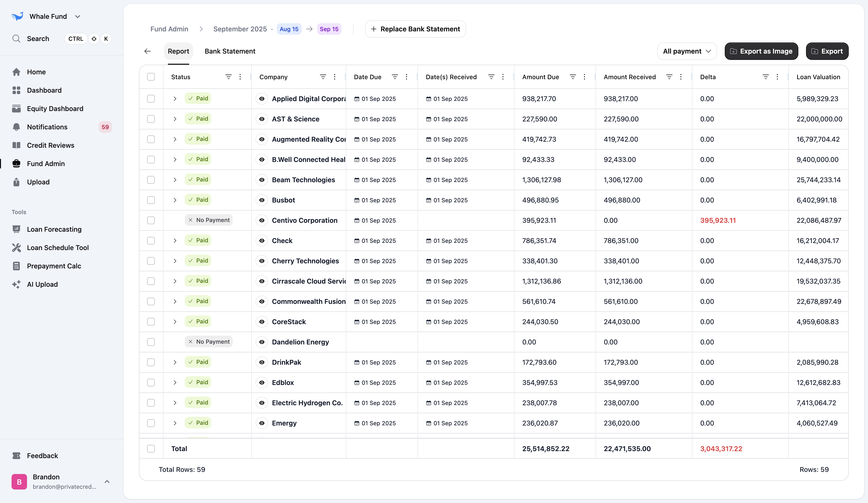Image resolution: width=868 pixels, height=503 pixels.
Task: Open Loan Forecasting tool in sidebar
Action: tap(54, 229)
